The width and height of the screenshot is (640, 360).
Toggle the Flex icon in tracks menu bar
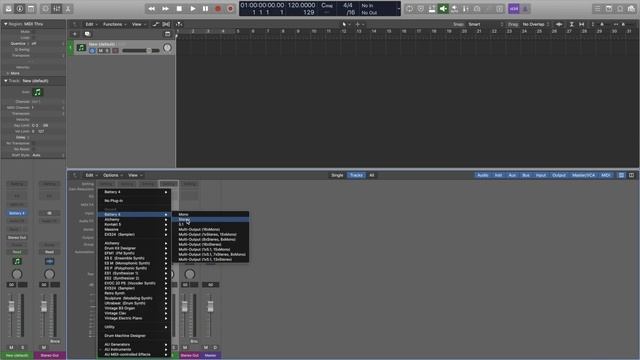[x=166, y=24]
